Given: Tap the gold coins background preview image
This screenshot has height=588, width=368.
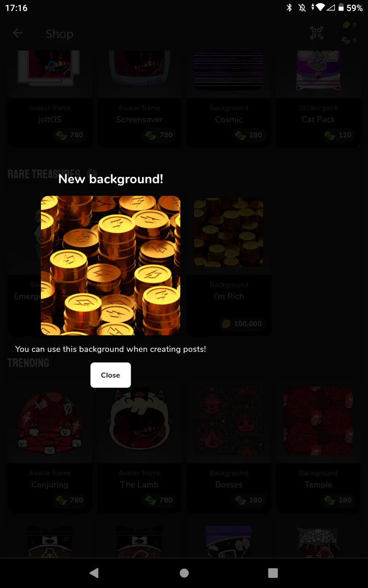Looking at the screenshot, I should tap(110, 266).
